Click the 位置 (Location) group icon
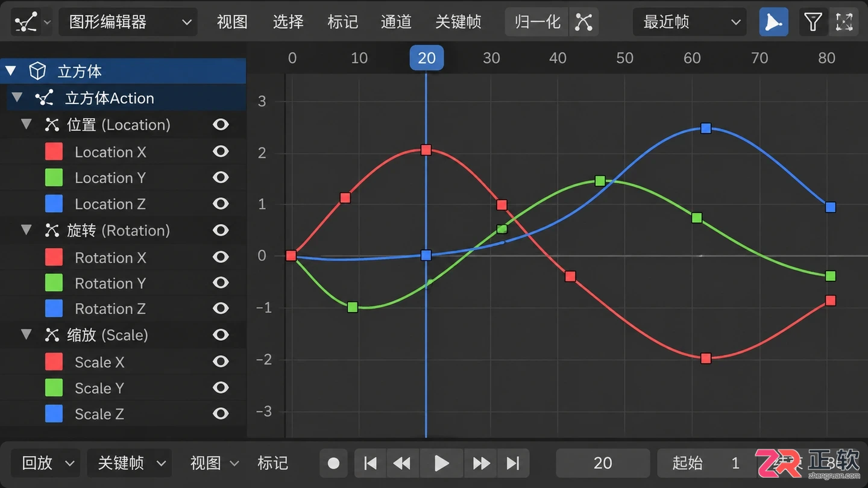Viewport: 868px width, 488px height. click(x=52, y=125)
